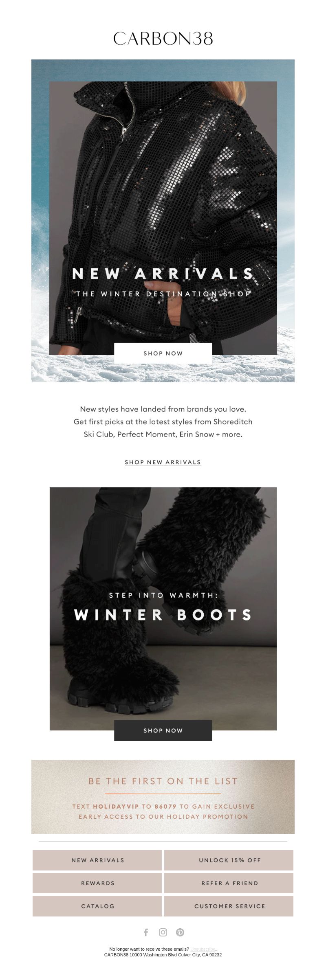Screen dimensions: 326x980
Task: Open the Catalog footer tile
Action: click(x=97, y=906)
